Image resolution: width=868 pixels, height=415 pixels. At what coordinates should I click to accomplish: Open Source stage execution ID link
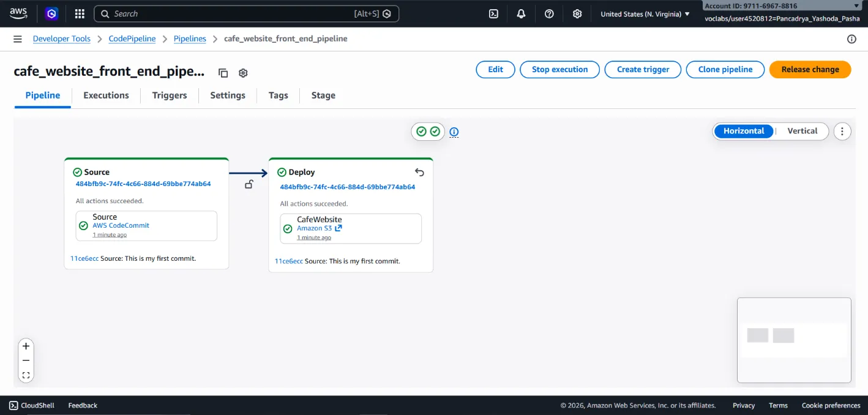143,184
